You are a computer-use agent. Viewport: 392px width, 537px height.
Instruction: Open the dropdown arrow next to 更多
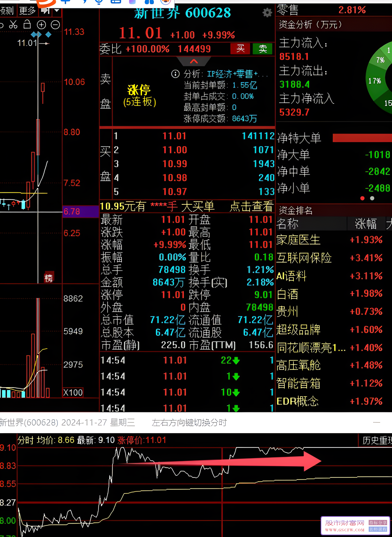pos(57,11)
